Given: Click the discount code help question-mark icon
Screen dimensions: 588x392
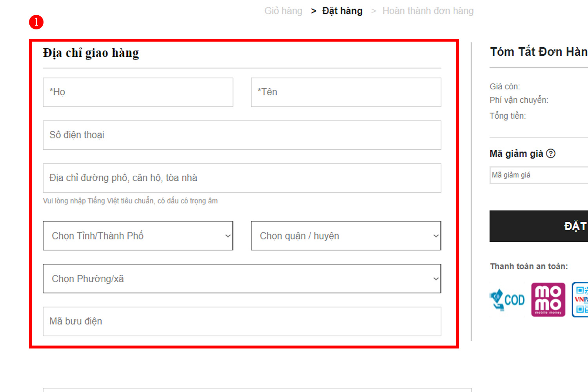Looking at the screenshot, I should 551,154.
